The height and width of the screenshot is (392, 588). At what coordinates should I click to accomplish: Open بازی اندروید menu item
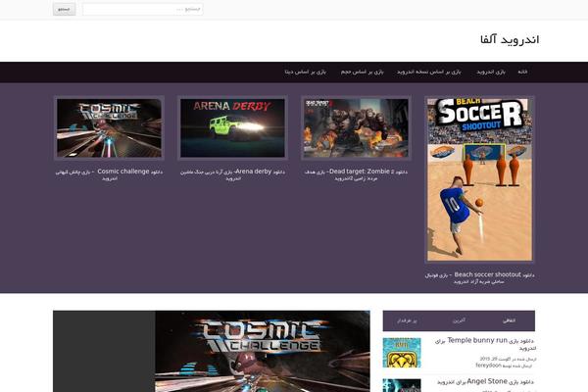click(491, 72)
